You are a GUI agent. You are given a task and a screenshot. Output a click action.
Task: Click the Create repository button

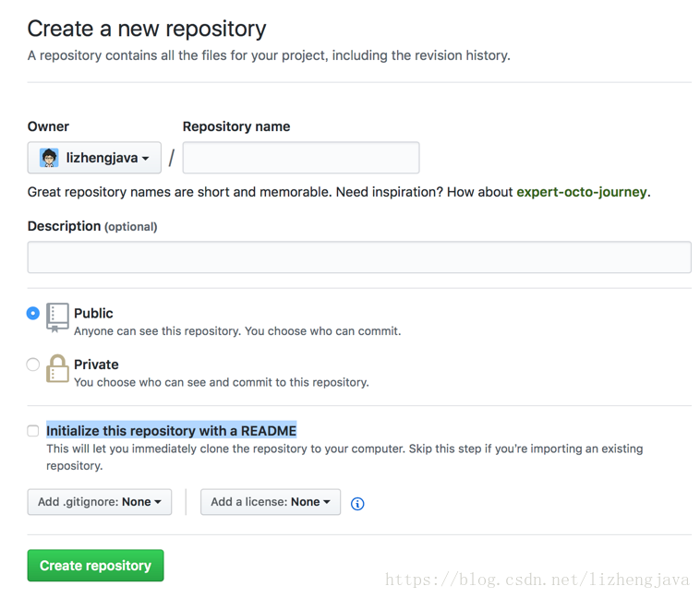95,566
